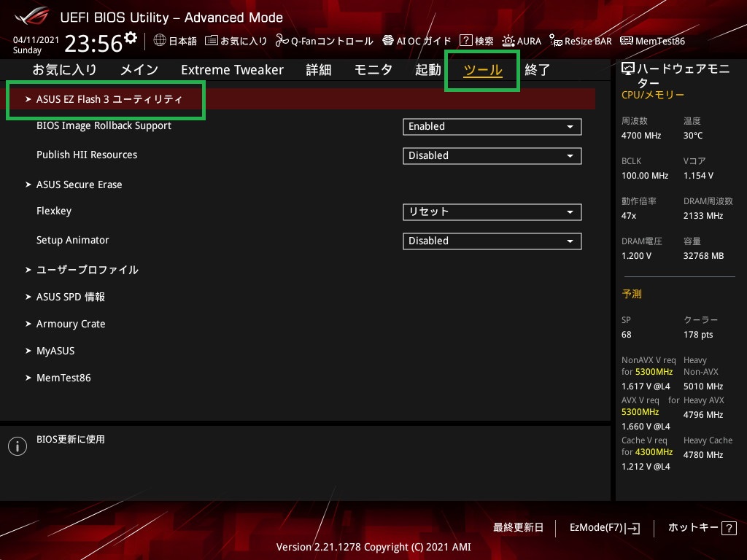747x560 pixels.
Task: Open the モニタ tab
Action: pyautogui.click(x=373, y=70)
